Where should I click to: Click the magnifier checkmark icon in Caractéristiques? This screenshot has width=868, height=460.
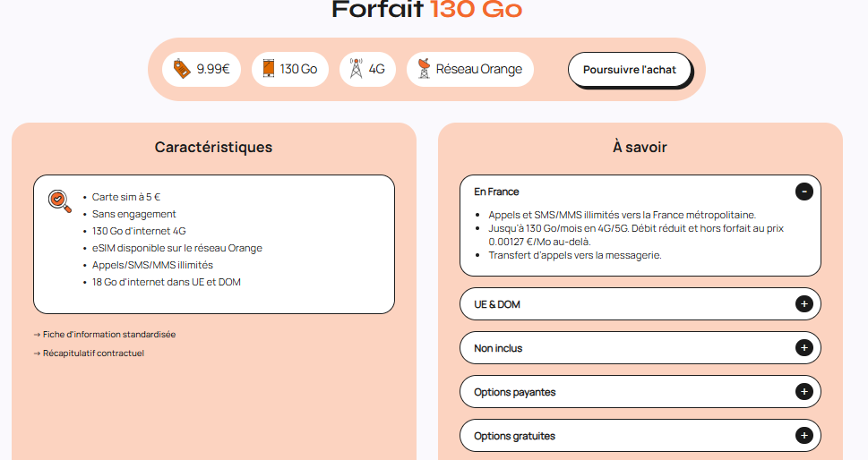59,201
